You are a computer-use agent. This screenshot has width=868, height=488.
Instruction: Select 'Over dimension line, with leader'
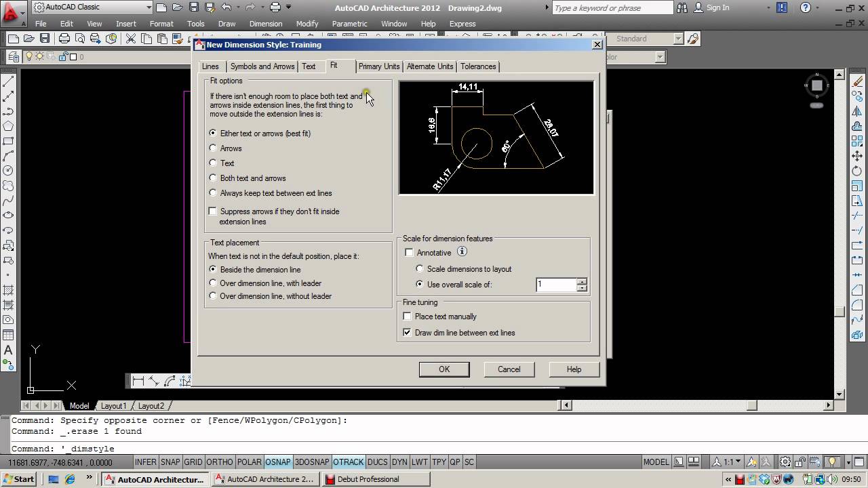(x=213, y=283)
